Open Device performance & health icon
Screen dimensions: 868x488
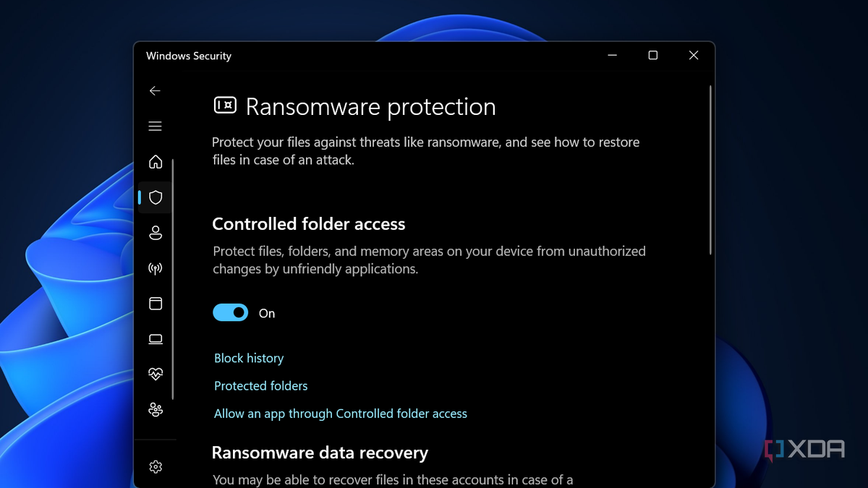click(155, 374)
